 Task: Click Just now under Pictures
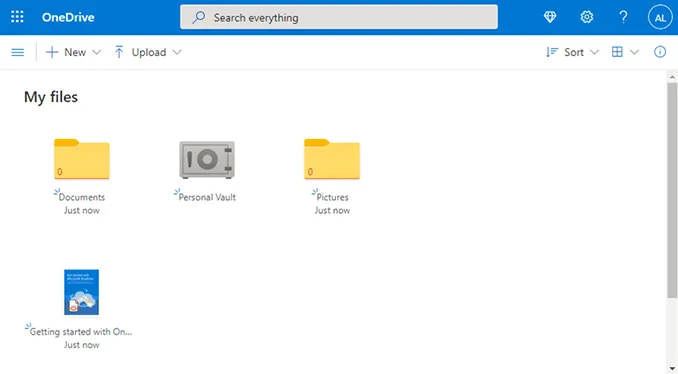click(x=332, y=211)
